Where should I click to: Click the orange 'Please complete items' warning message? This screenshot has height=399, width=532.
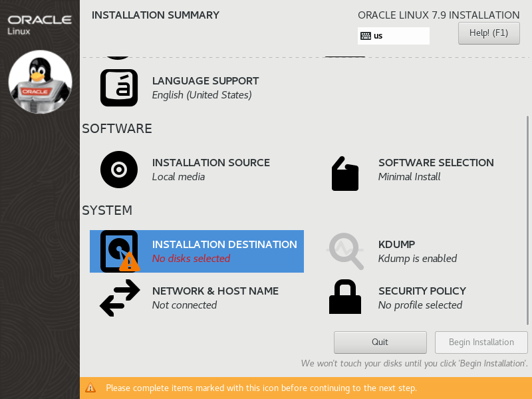[261, 388]
